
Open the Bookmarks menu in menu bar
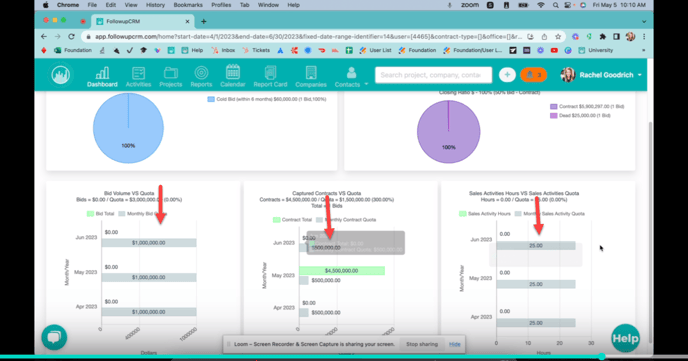point(188,5)
